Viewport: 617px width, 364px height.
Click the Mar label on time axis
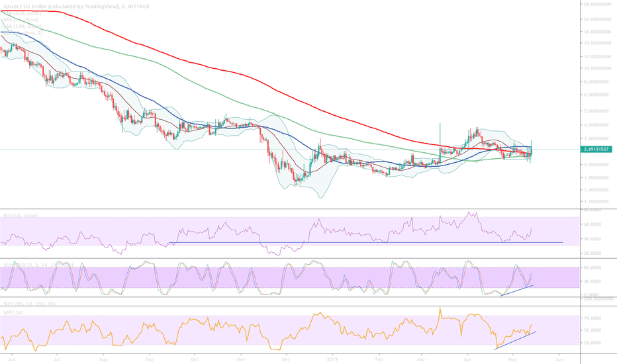(x=421, y=359)
